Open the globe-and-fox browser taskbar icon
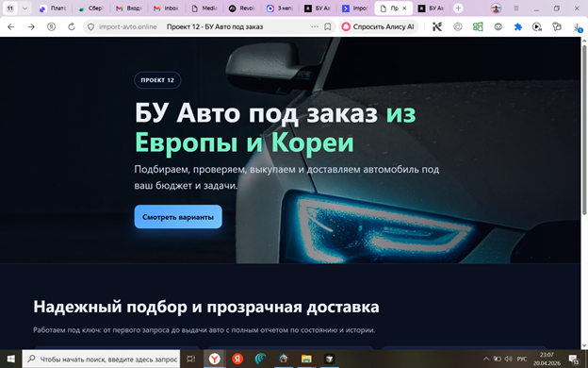588x368 pixels. pyautogui.click(x=284, y=359)
